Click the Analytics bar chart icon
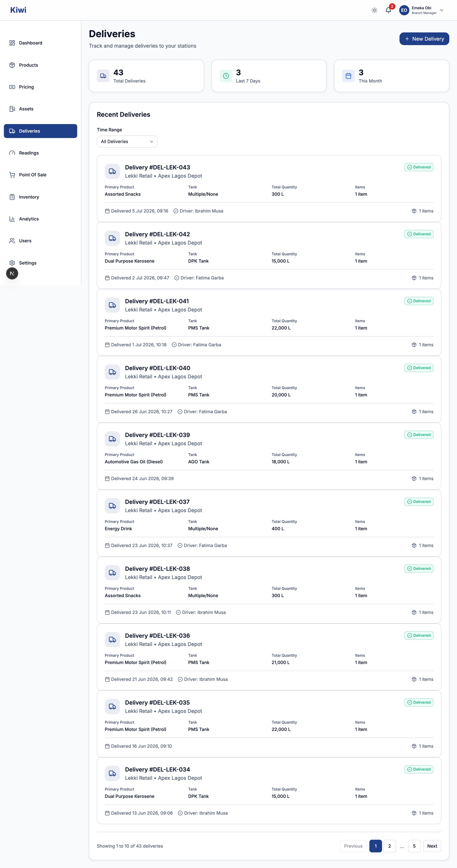Image resolution: width=457 pixels, height=868 pixels. click(x=12, y=219)
